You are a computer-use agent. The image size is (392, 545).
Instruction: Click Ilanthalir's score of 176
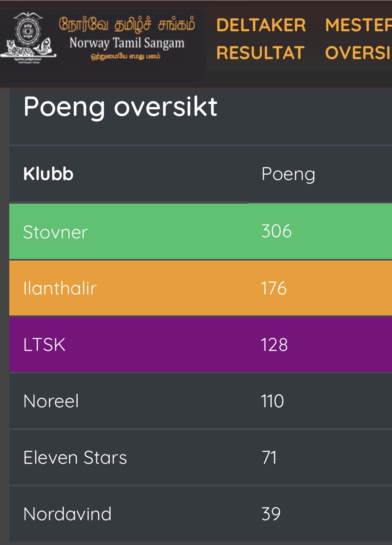tap(274, 288)
